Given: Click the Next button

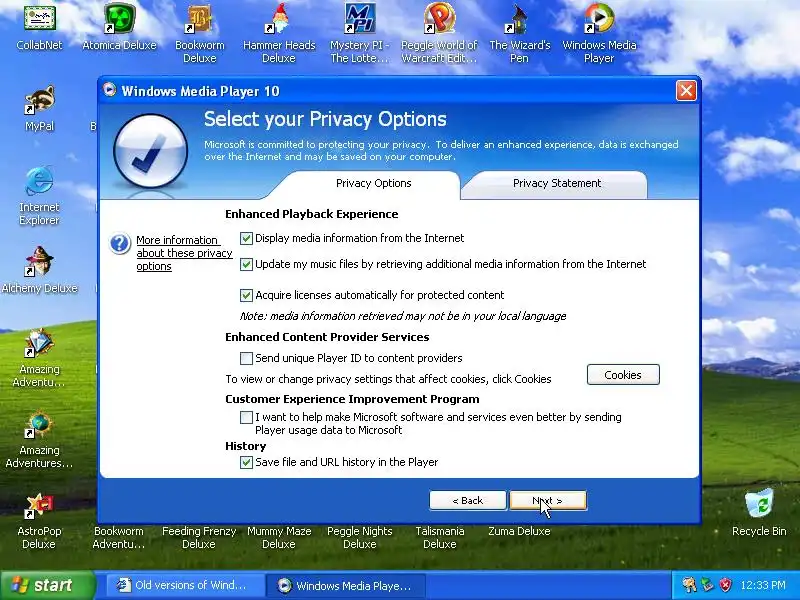Looking at the screenshot, I should (x=548, y=501).
